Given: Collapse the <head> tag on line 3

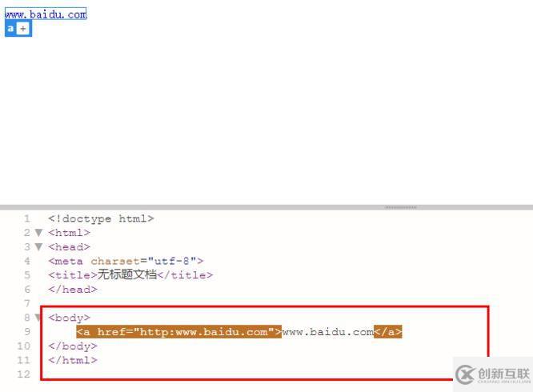Looking at the screenshot, I should point(38,247).
